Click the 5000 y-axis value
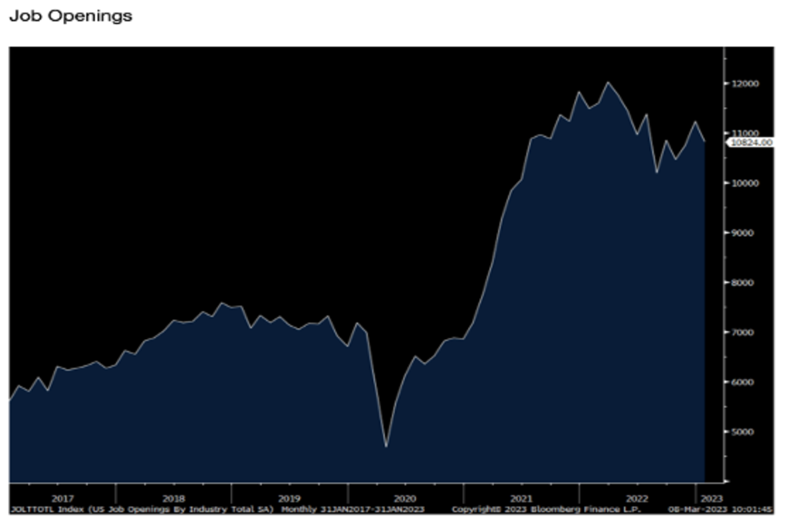This screenshot has width=798, height=532. click(745, 432)
